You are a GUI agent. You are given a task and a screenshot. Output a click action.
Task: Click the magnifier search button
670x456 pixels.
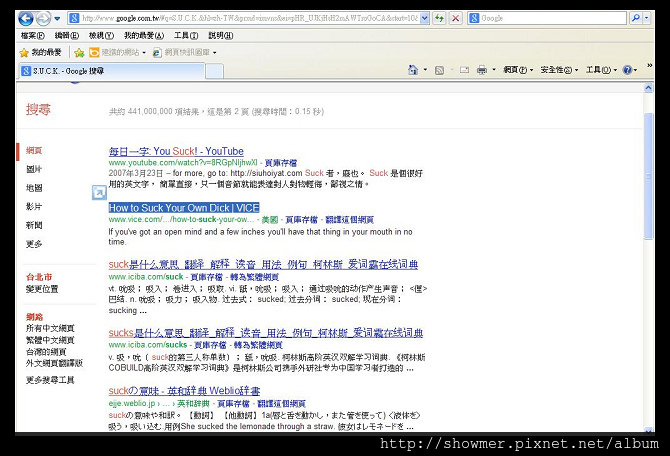(636, 18)
